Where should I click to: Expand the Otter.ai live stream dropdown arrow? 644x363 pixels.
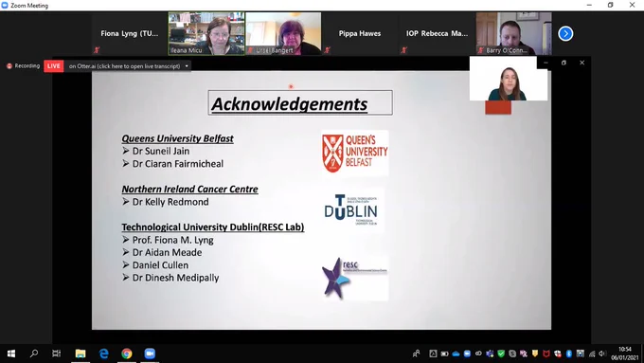[x=187, y=65]
